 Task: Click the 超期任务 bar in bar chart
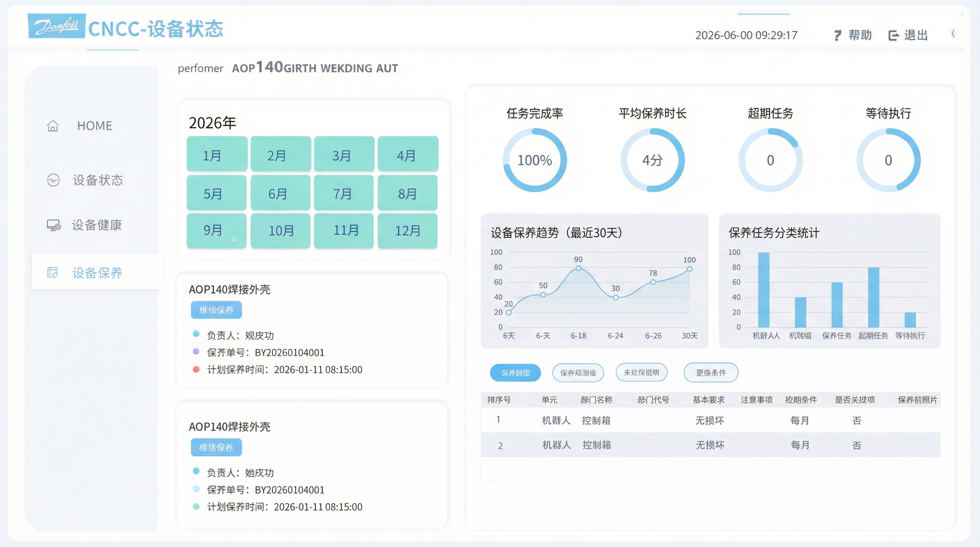coord(874,297)
